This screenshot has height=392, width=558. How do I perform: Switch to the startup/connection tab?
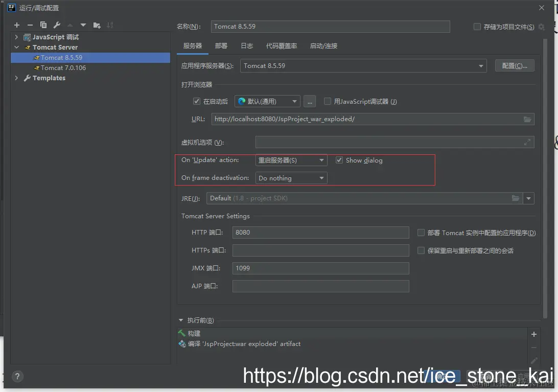pyautogui.click(x=323, y=46)
